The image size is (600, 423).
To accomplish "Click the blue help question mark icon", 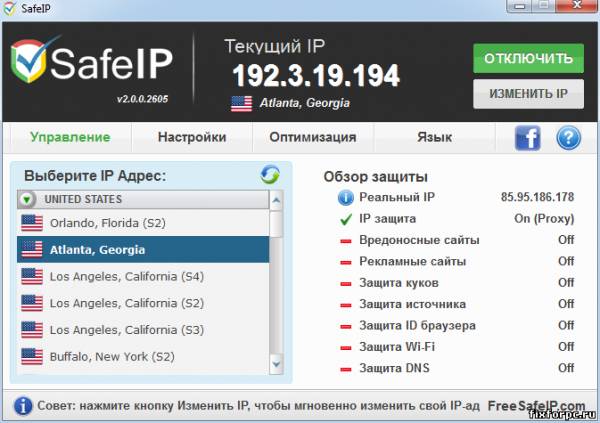I will click(x=568, y=138).
